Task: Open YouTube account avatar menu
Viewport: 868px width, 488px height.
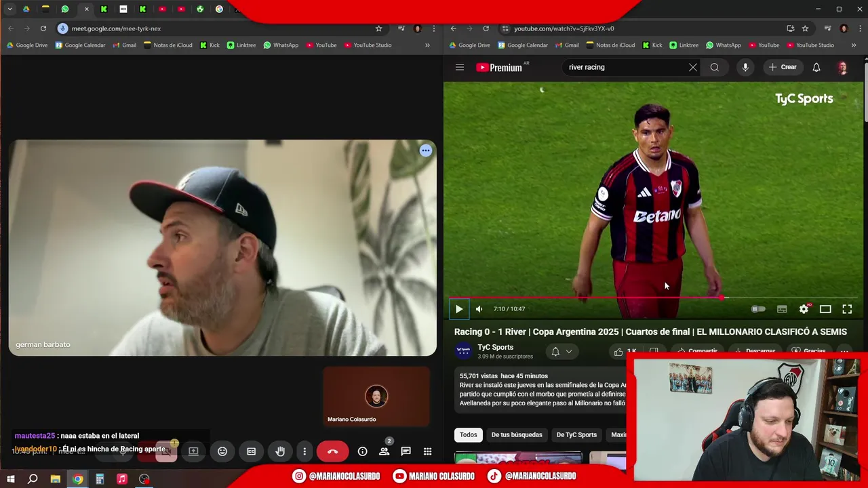Action: (x=842, y=67)
